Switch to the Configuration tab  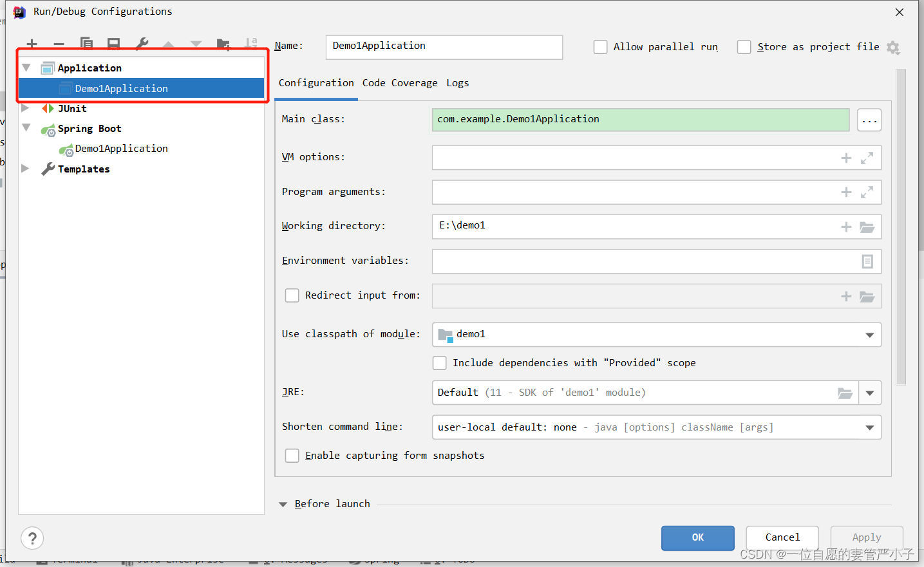tap(316, 83)
